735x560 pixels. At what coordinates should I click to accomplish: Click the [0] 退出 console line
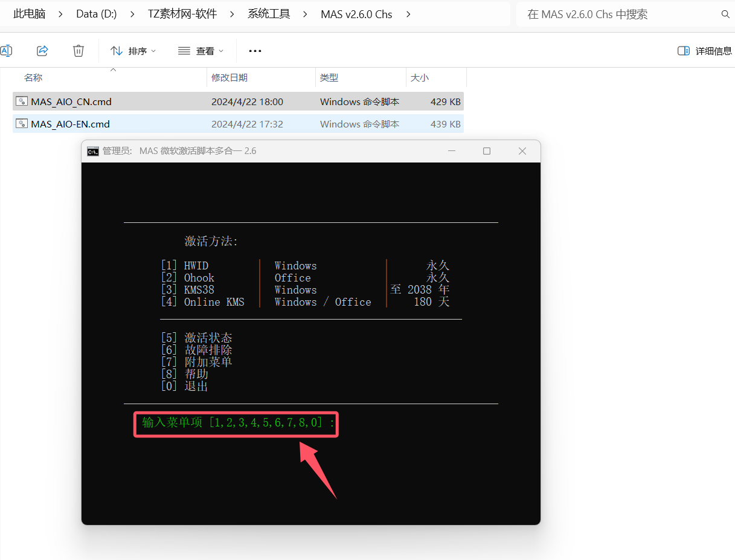(184, 386)
